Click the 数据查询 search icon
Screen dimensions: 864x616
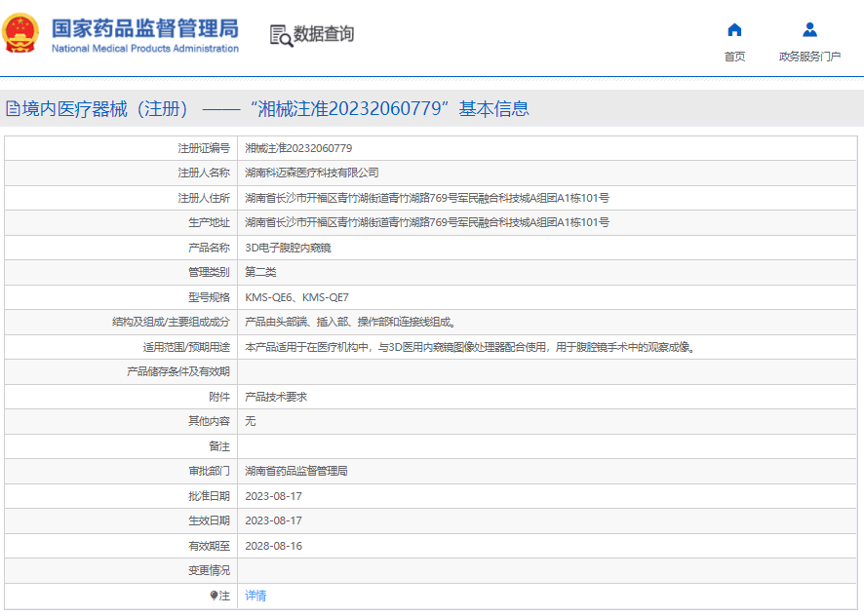[281, 36]
